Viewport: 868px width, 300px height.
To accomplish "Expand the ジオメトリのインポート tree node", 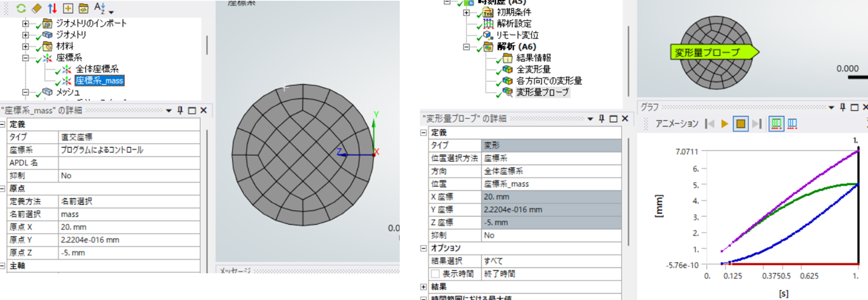I will pos(25,24).
